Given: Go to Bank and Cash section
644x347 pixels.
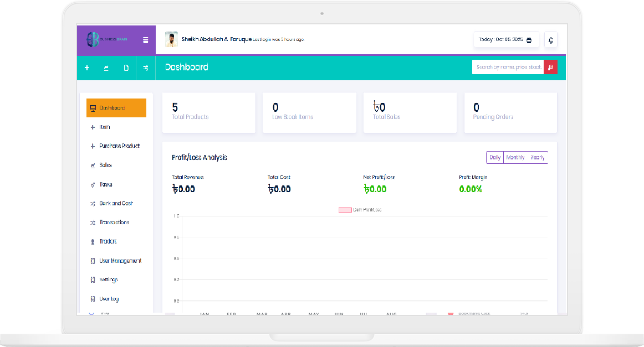Looking at the screenshot, I should [116, 204].
